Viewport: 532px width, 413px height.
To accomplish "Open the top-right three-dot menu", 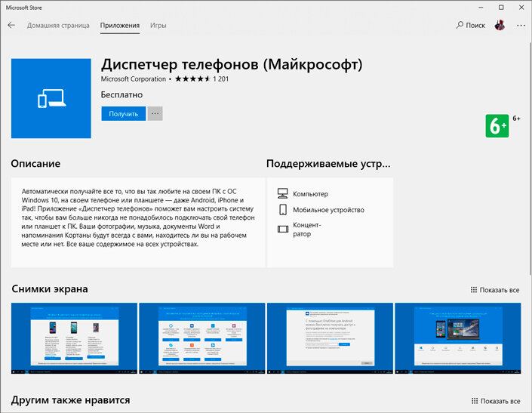I will tap(521, 26).
